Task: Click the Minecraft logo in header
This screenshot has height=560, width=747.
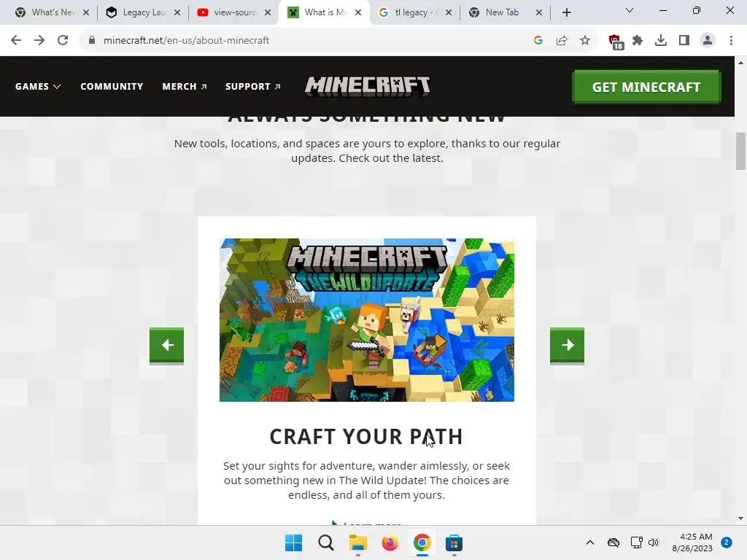Action: click(x=368, y=87)
